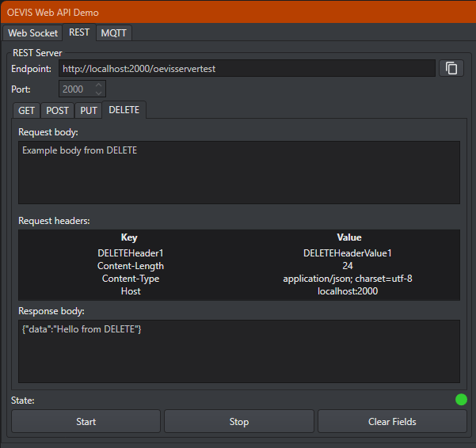Copy the endpoint URL with the copy icon
The height and width of the screenshot is (448, 476).
click(451, 68)
